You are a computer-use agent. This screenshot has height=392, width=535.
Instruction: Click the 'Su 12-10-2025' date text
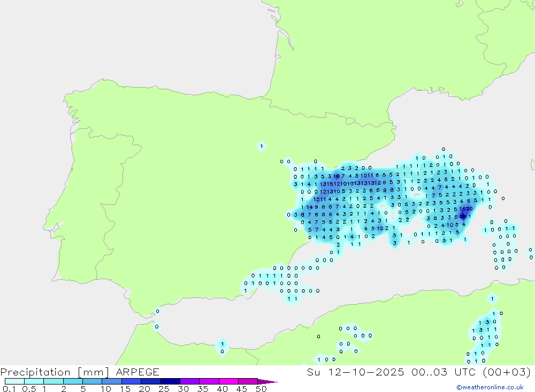pos(356,372)
